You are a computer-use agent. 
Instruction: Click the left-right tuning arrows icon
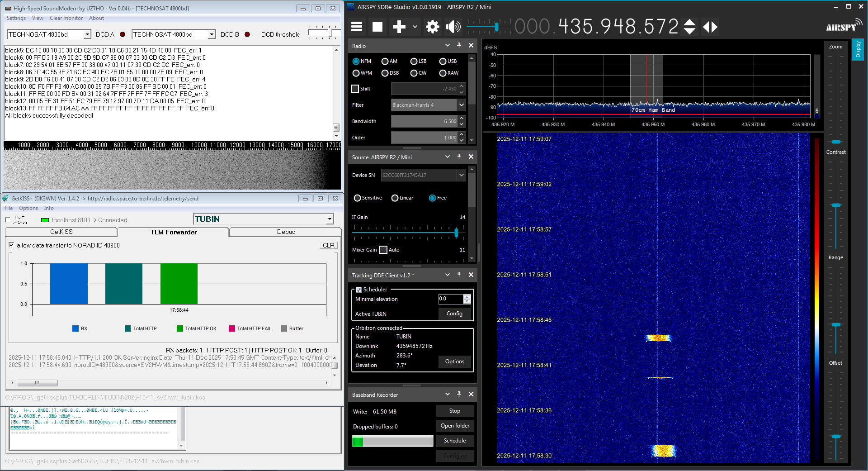point(710,27)
